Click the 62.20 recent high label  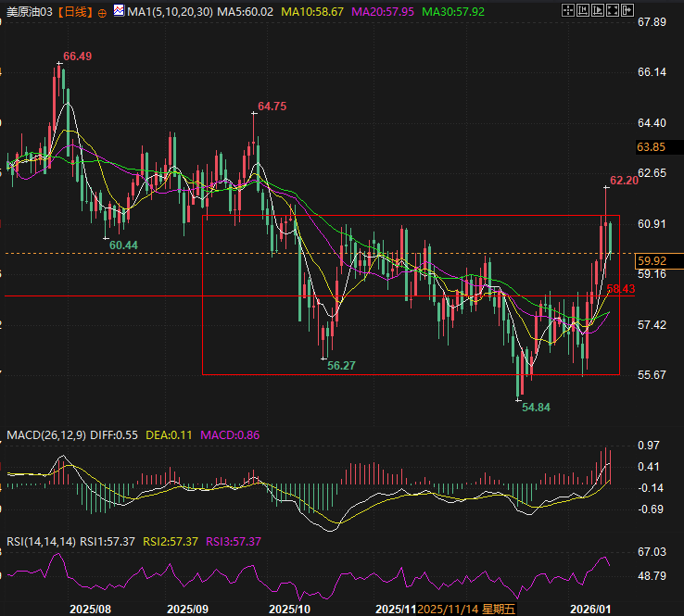click(x=624, y=181)
